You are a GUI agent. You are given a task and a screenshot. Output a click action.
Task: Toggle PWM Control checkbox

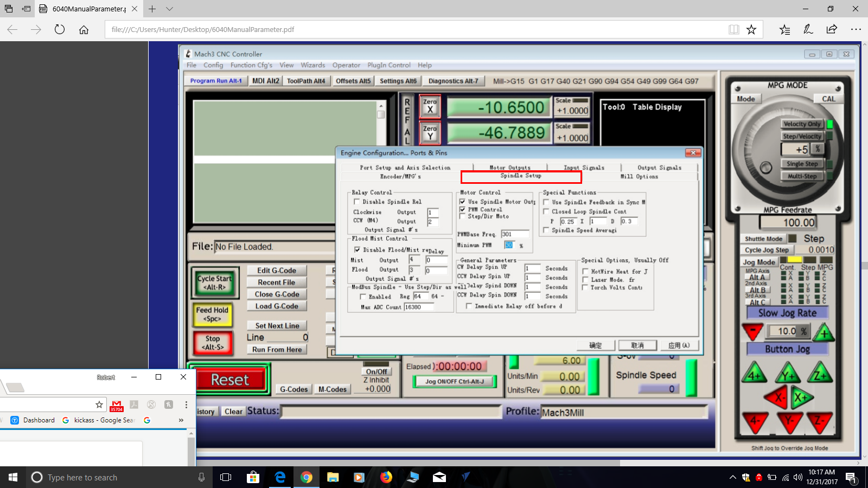tap(462, 209)
